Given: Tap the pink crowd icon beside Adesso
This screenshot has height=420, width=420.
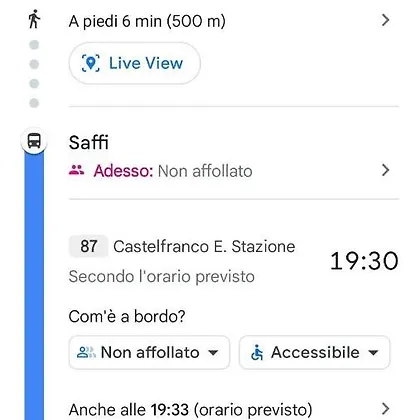Looking at the screenshot, I should click(77, 171).
